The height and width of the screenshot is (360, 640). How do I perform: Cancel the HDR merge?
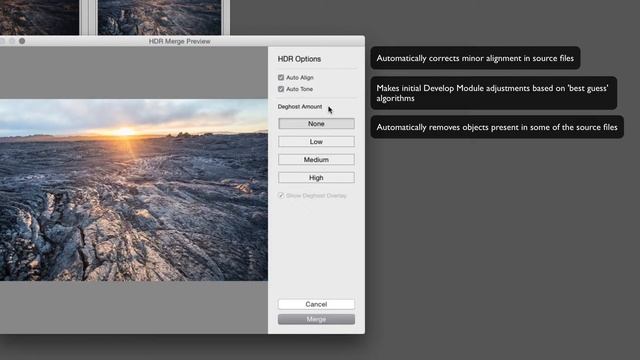pos(316,304)
